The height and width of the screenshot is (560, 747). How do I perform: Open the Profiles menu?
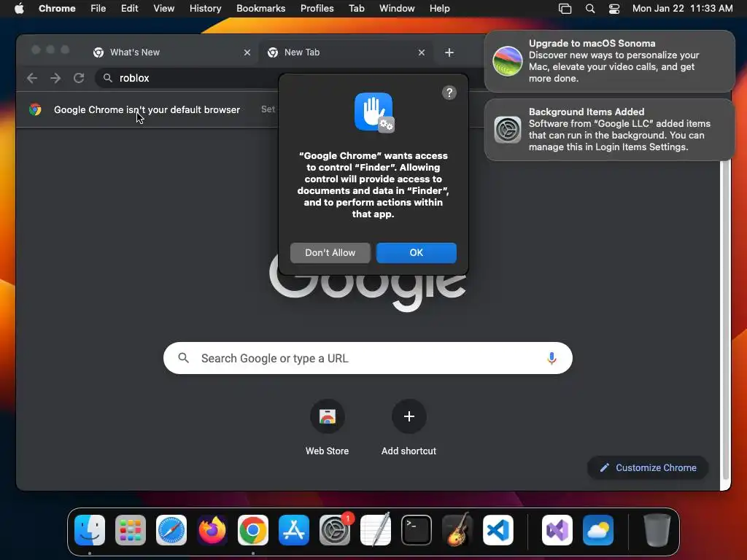coord(317,9)
